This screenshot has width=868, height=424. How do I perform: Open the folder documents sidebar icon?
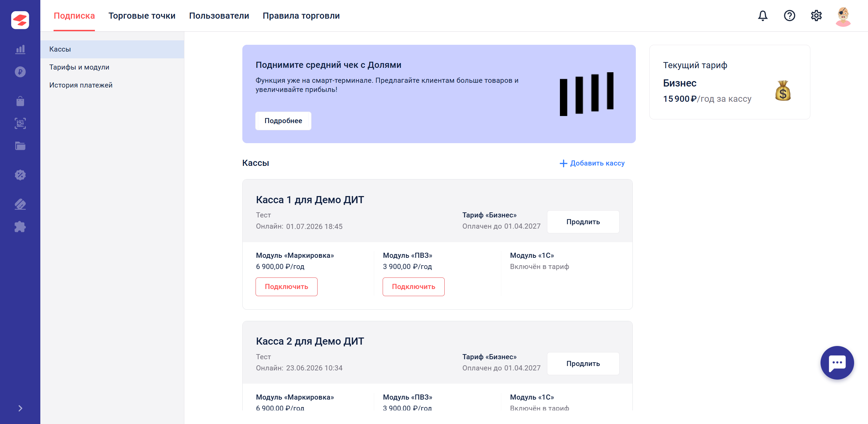tap(20, 146)
